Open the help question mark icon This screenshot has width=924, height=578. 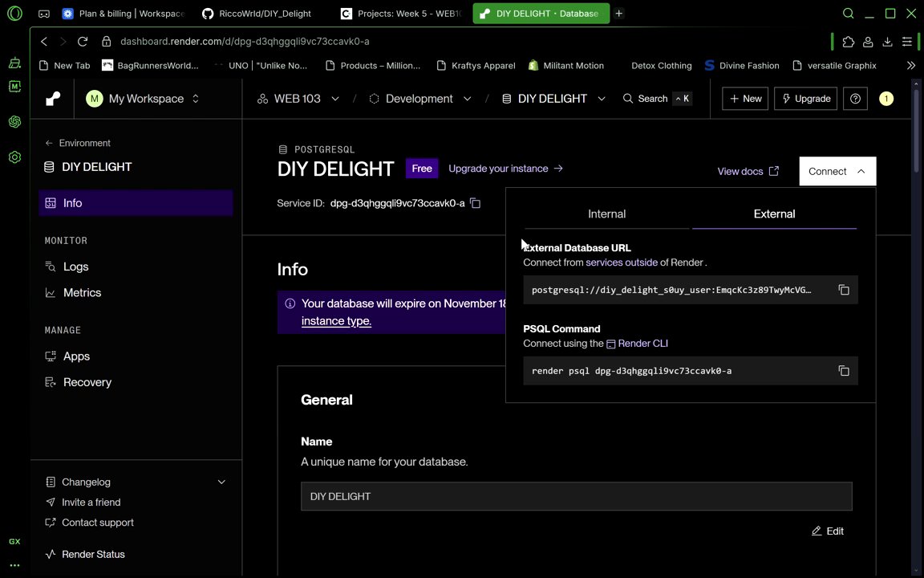855,99
